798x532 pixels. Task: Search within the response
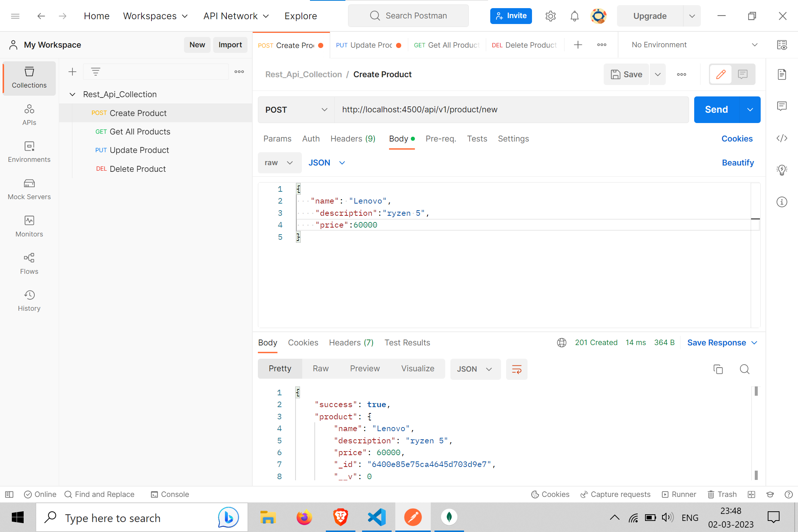[744, 369]
